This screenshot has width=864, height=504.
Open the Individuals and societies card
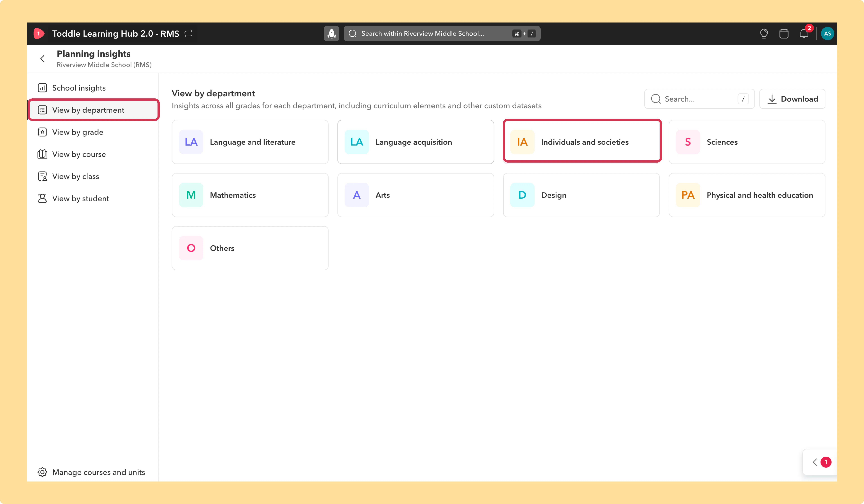tap(581, 142)
